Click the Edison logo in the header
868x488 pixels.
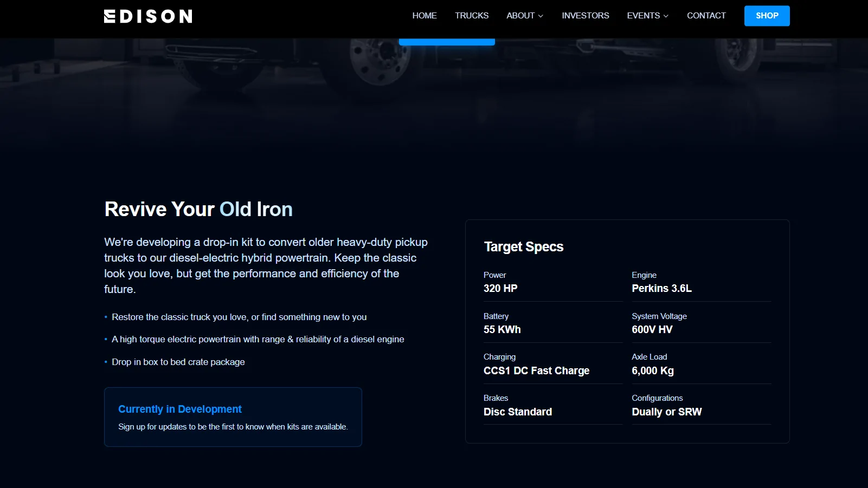[x=147, y=16]
